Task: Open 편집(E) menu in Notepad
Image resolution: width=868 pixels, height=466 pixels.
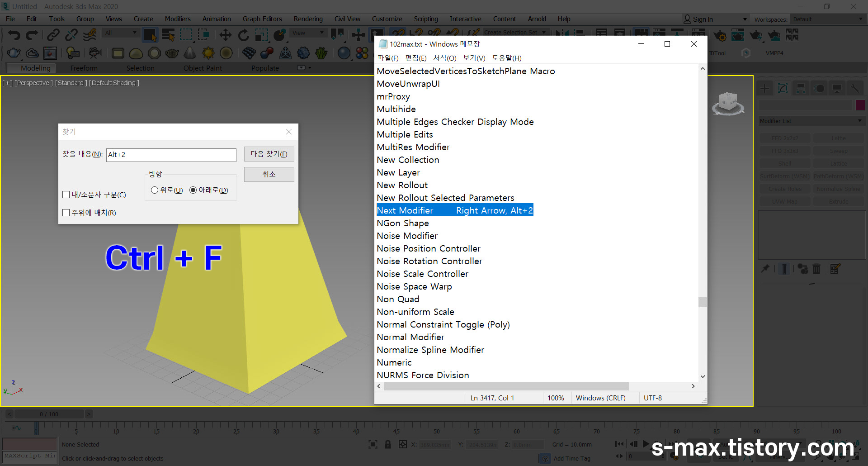Action: pyautogui.click(x=416, y=58)
